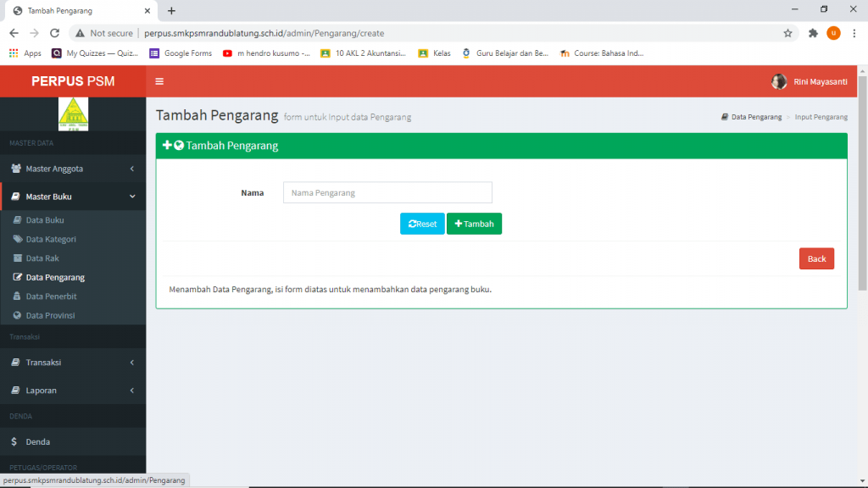Click the Reset button

tap(422, 224)
